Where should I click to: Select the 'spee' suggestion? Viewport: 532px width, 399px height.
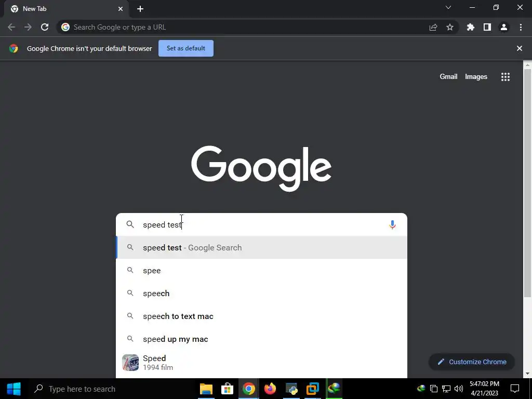262,270
